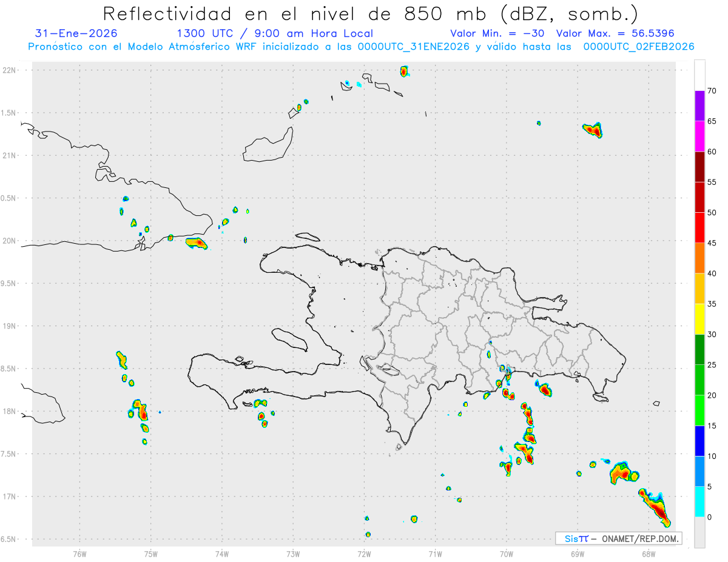Click the colorbar value label "40"
The width and height of the screenshot is (728, 562).
[712, 273]
